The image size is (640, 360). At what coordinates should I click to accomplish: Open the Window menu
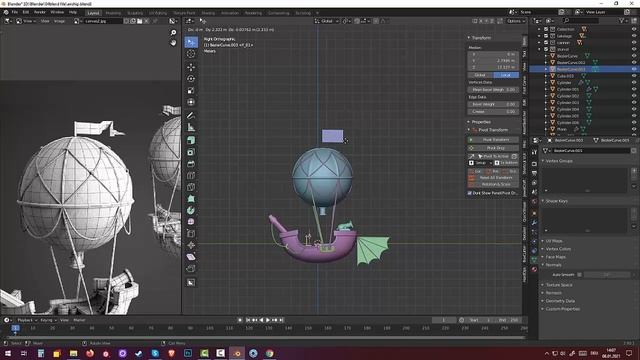(x=57, y=12)
